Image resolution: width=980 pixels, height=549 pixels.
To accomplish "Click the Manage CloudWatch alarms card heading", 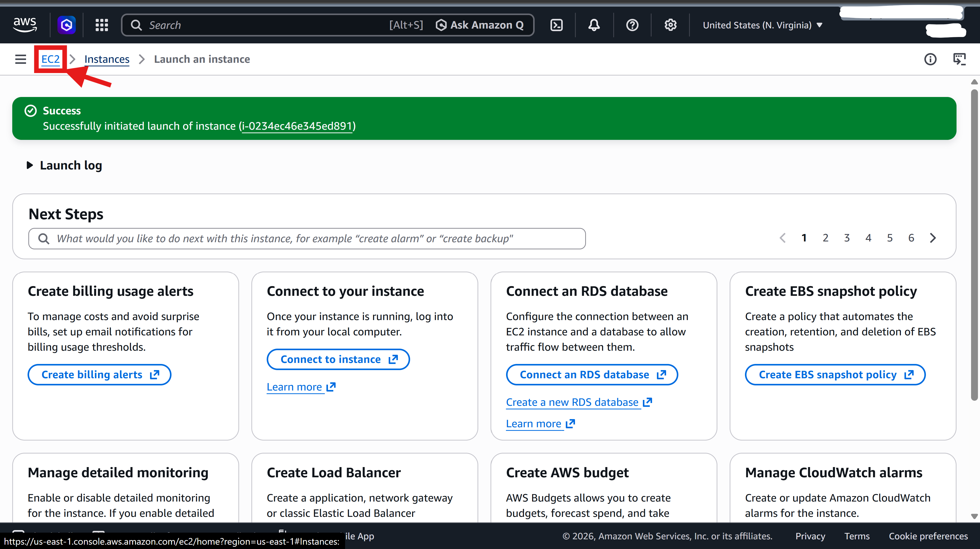I will coord(834,472).
